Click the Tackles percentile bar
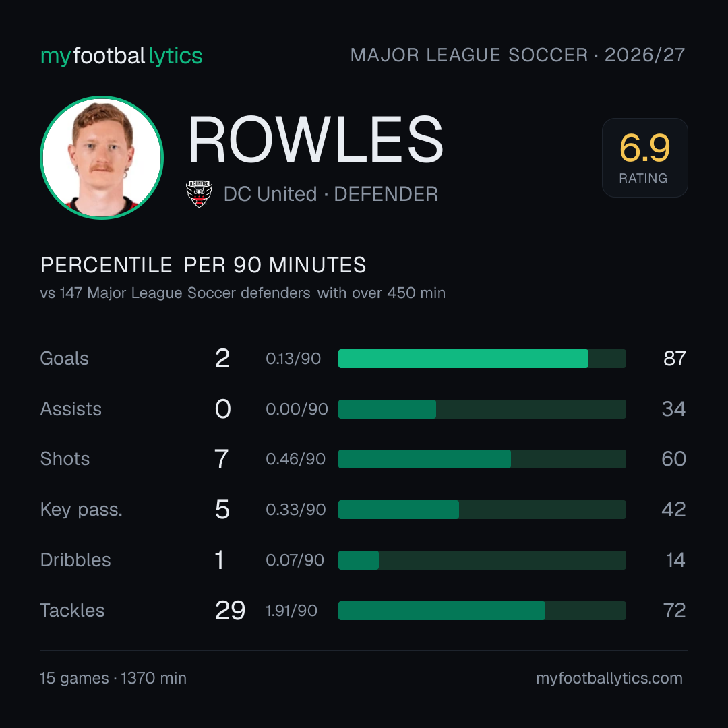 (x=482, y=611)
